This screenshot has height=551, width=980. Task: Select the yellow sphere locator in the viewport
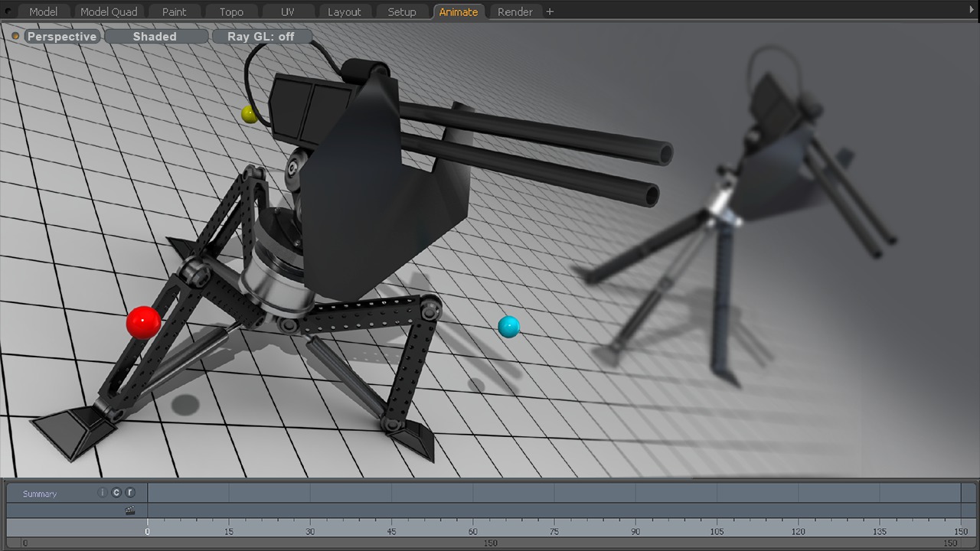tap(249, 114)
